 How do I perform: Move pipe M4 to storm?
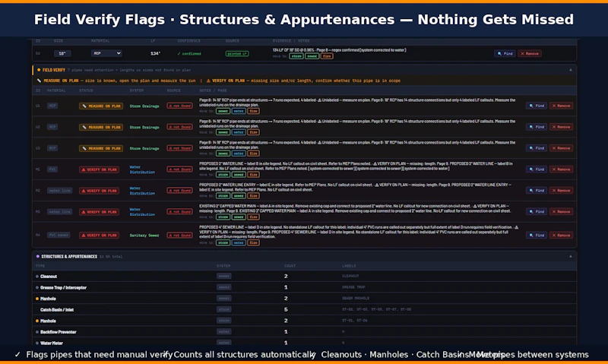(223, 242)
